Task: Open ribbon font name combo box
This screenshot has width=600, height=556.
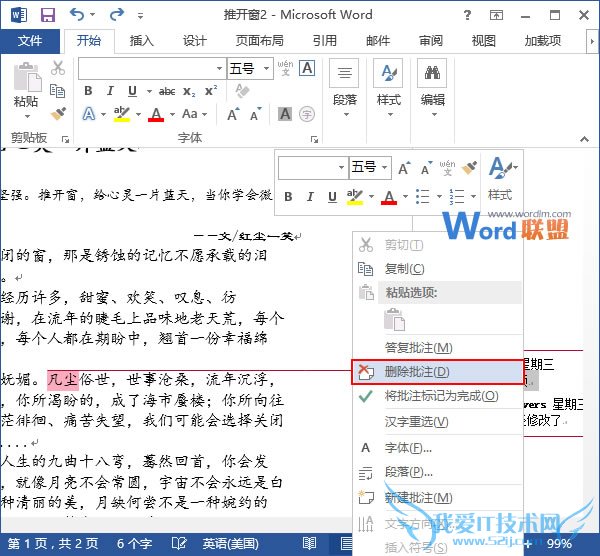Action: pyautogui.click(x=152, y=68)
